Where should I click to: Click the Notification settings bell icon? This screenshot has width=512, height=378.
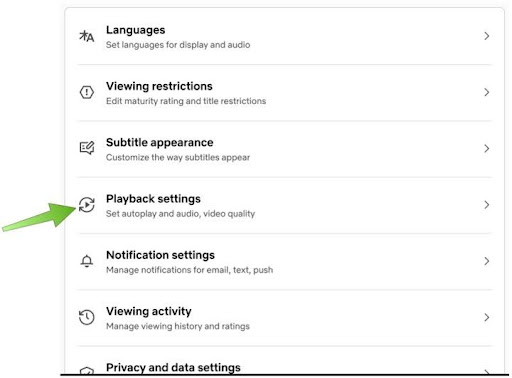tap(87, 261)
